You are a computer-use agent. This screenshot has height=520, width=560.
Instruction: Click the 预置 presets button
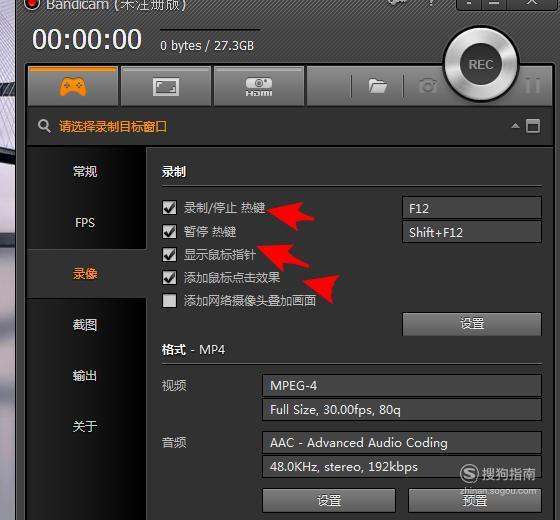pos(475,500)
